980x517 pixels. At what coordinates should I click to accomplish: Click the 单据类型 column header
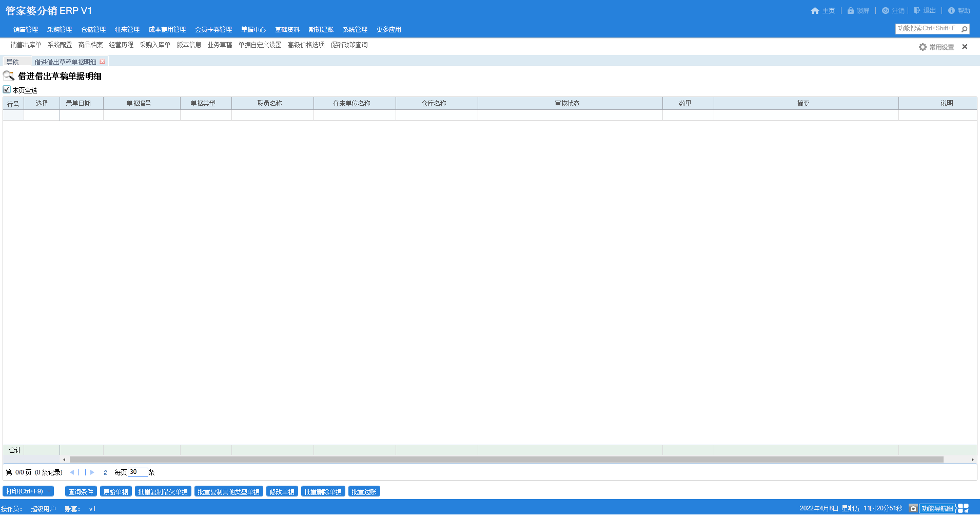pos(206,103)
